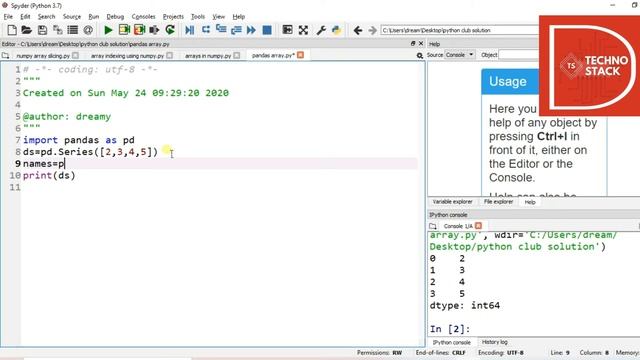
Task: Close numpy array slicing.py tab
Action: tap(76, 55)
